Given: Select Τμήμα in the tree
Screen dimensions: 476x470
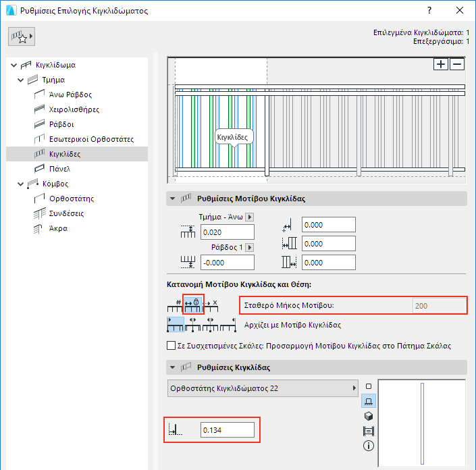Looking at the screenshot, I should pyautogui.click(x=53, y=80).
